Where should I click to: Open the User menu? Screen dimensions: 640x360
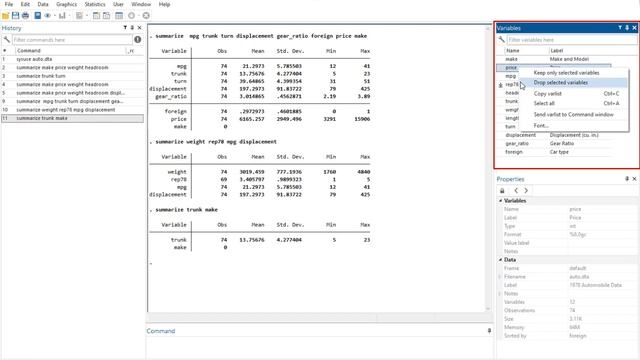(118, 4)
